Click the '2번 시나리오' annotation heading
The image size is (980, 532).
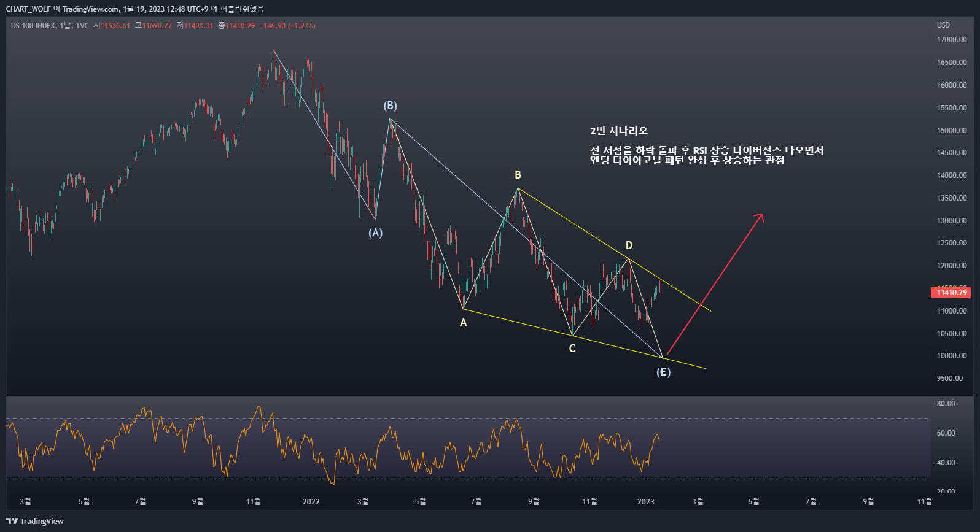click(618, 131)
